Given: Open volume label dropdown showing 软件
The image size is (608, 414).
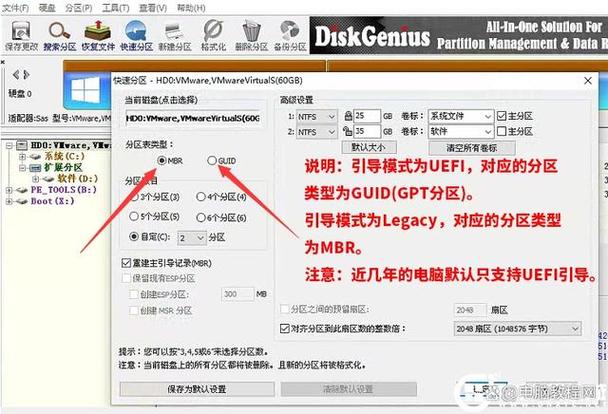Looking at the screenshot, I should click(x=461, y=132).
